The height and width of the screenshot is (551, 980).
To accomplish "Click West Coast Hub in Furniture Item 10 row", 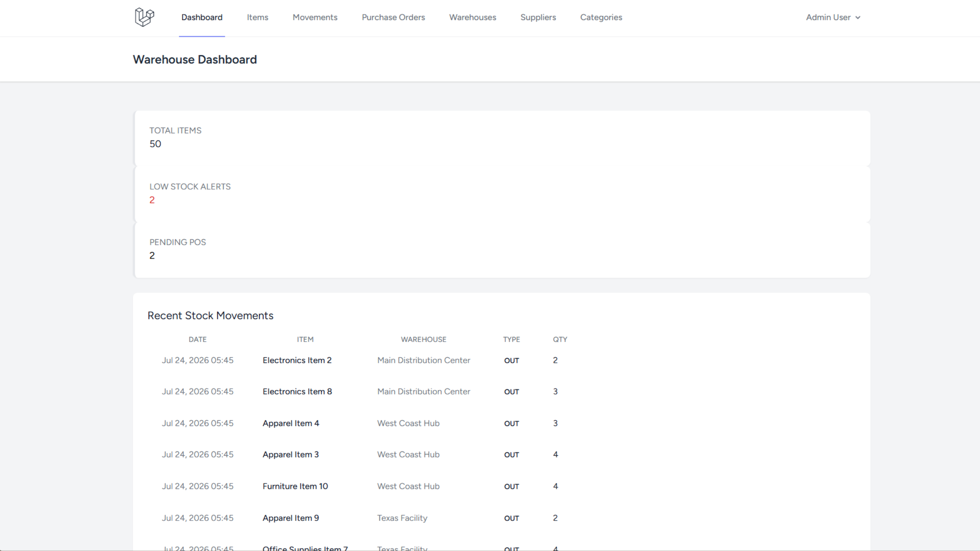I will tap(408, 486).
